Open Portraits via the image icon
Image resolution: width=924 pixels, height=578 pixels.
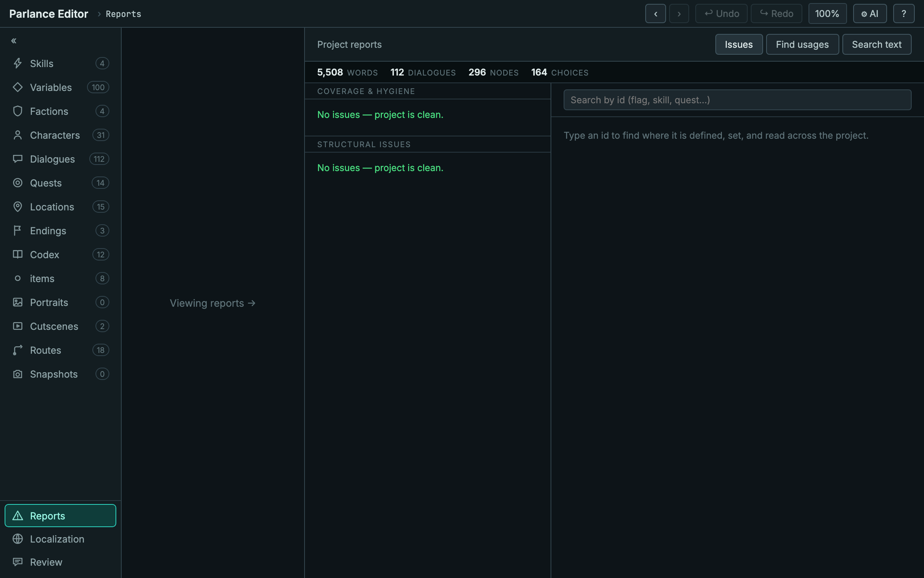tap(18, 302)
